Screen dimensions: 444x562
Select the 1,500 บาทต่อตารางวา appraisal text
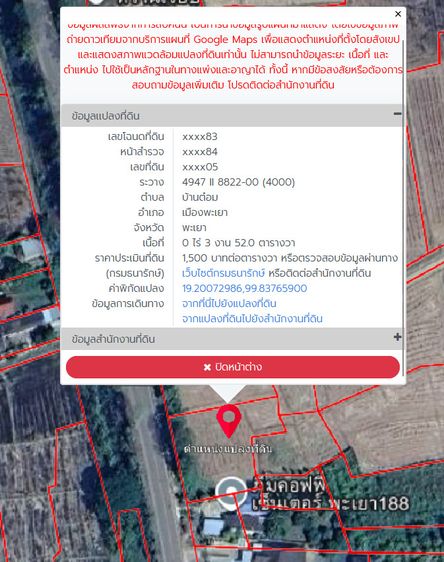tap(229, 258)
